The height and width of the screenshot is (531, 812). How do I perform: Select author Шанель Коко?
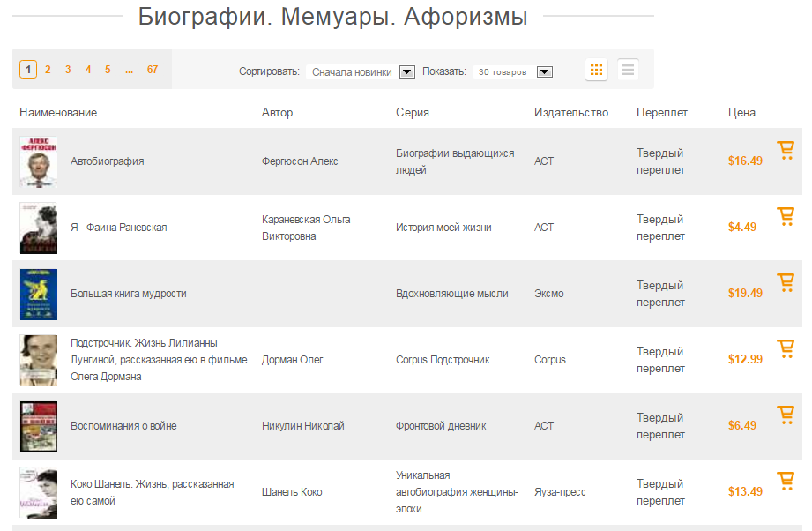(x=292, y=492)
